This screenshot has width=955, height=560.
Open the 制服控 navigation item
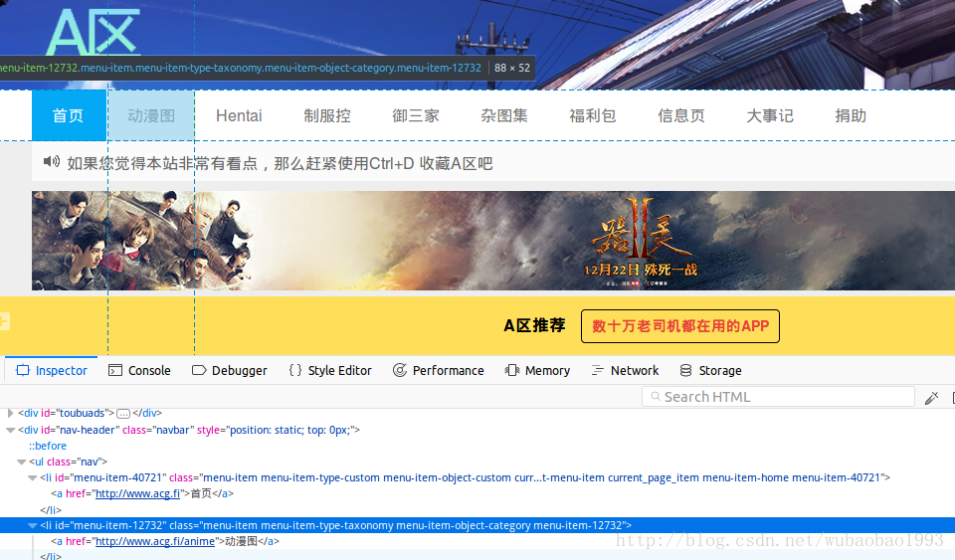(x=327, y=115)
